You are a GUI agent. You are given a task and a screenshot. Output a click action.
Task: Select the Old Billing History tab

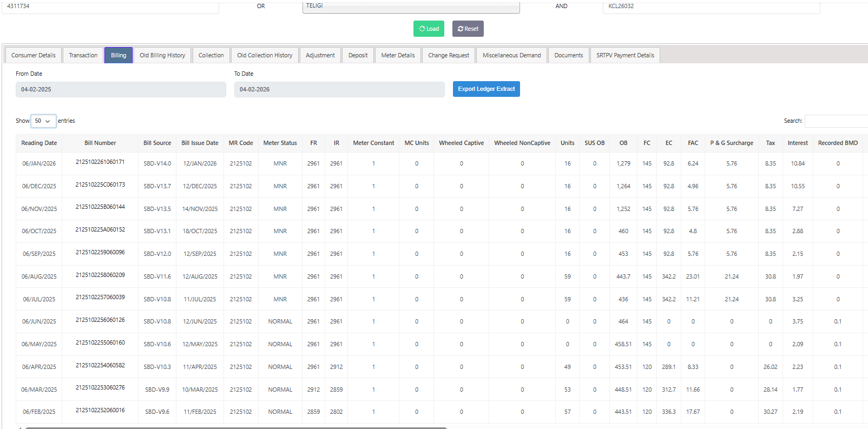point(162,55)
